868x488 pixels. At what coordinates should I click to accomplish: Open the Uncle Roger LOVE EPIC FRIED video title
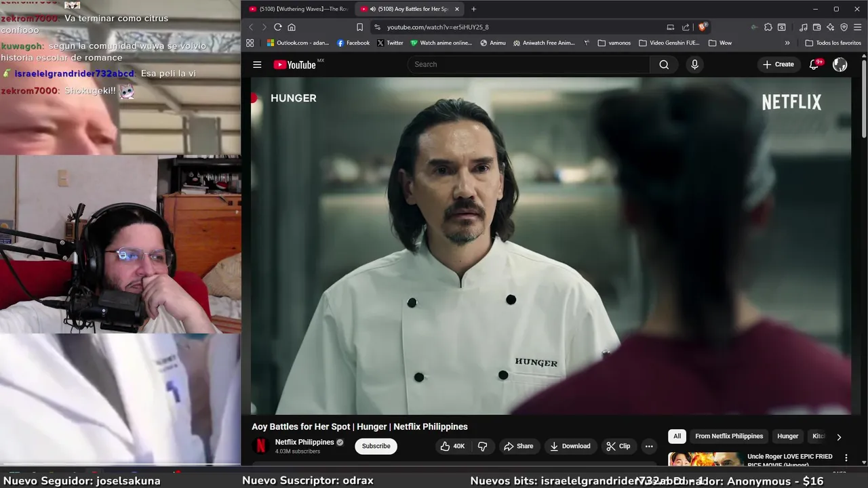tap(789, 460)
